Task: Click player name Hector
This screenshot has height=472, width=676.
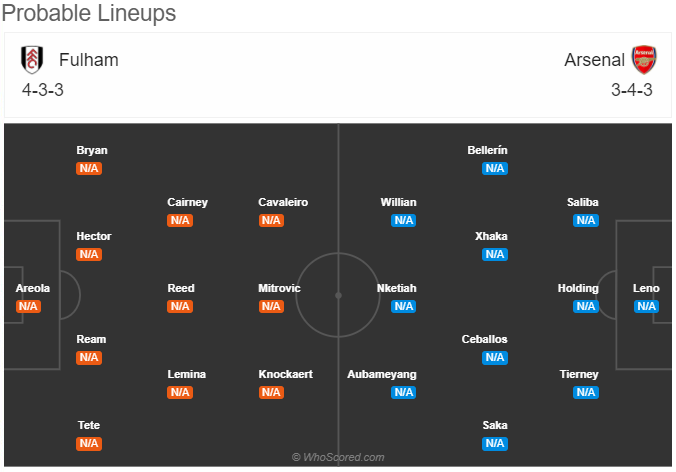Action: pyautogui.click(x=94, y=236)
